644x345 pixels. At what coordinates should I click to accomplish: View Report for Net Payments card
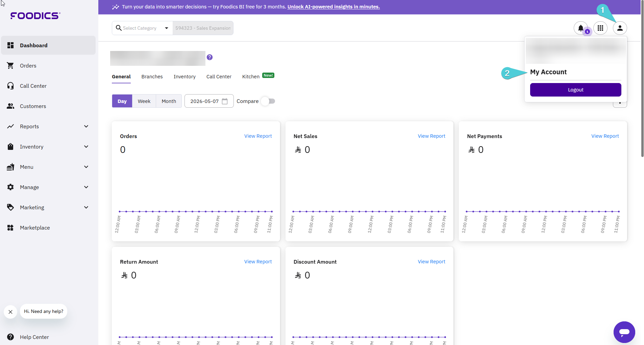(x=605, y=136)
